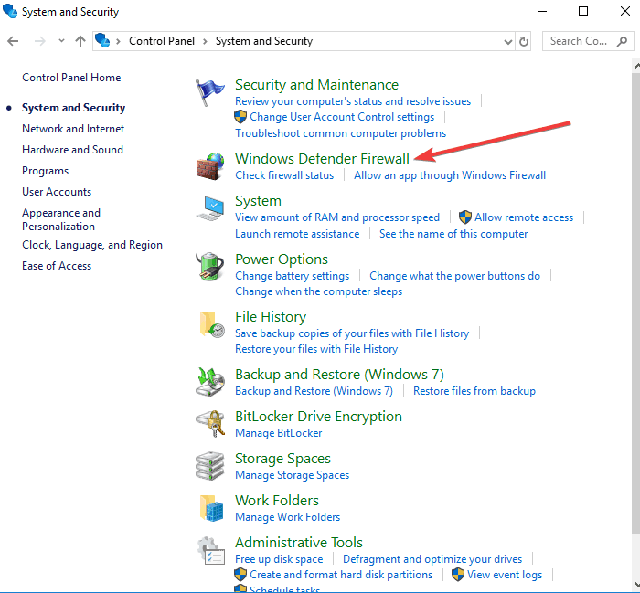The width and height of the screenshot is (640, 593).
Task: Click Manage BitLocker link
Action: 278,433
